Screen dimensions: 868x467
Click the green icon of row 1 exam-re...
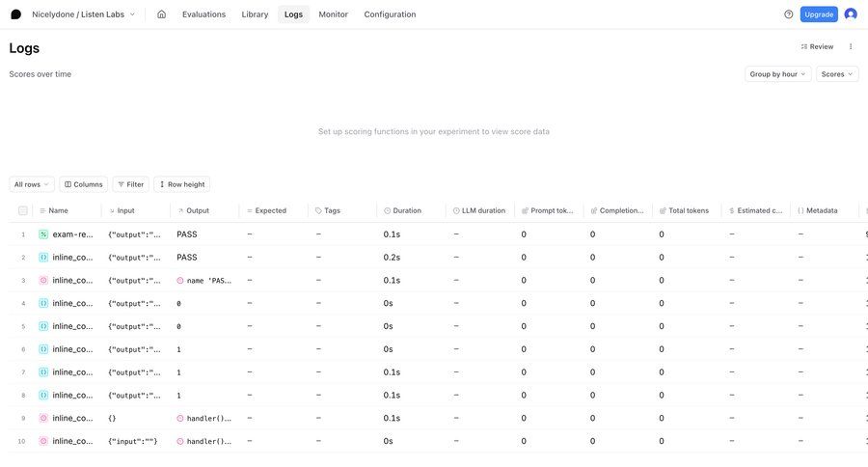coord(43,234)
